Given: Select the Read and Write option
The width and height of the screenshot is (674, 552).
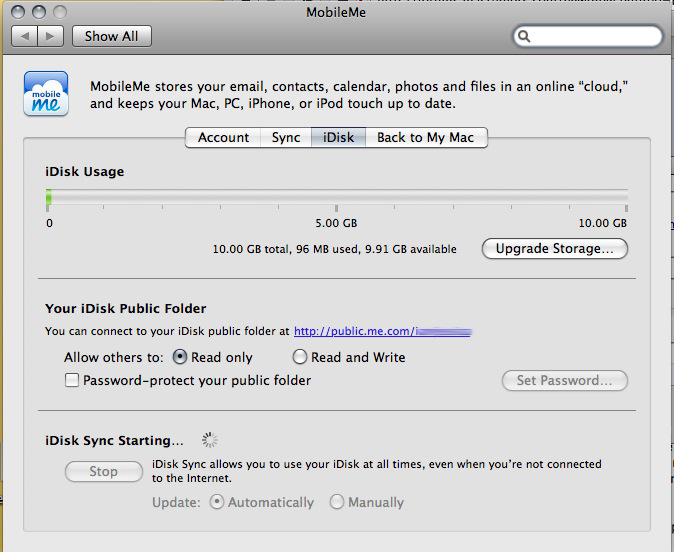Looking at the screenshot, I should coord(349,357).
